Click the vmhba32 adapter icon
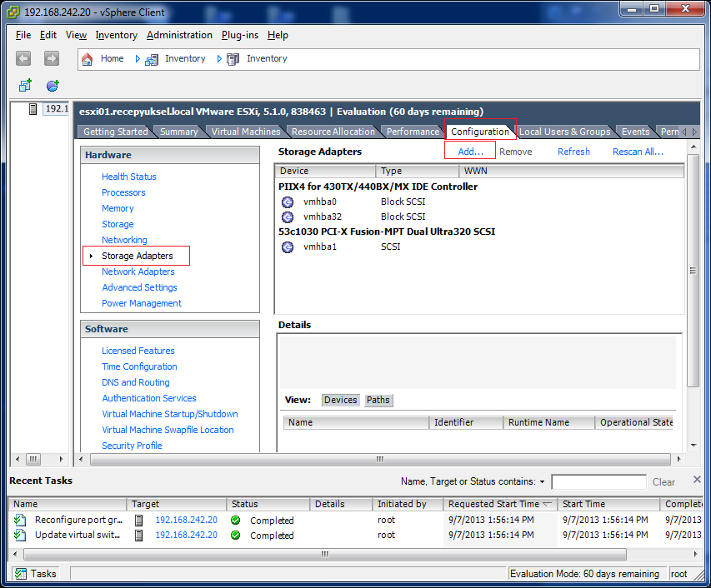This screenshot has height=588, width=711. tap(288, 217)
